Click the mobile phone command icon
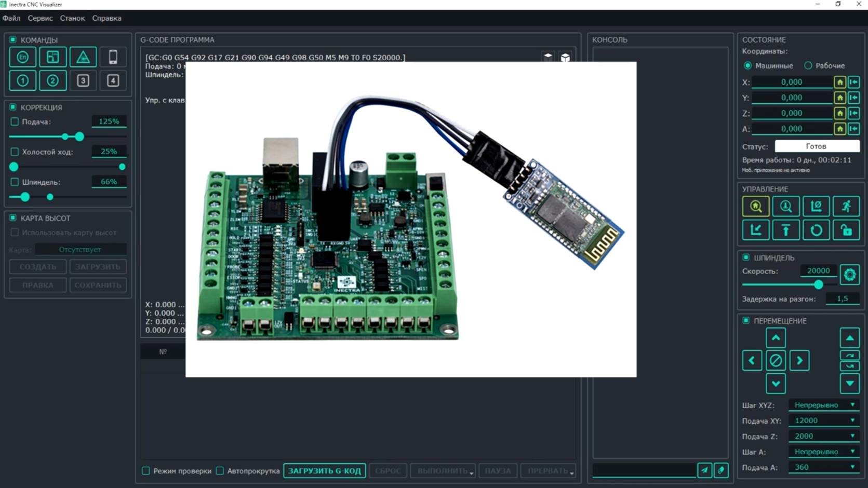The image size is (868, 488). (113, 57)
